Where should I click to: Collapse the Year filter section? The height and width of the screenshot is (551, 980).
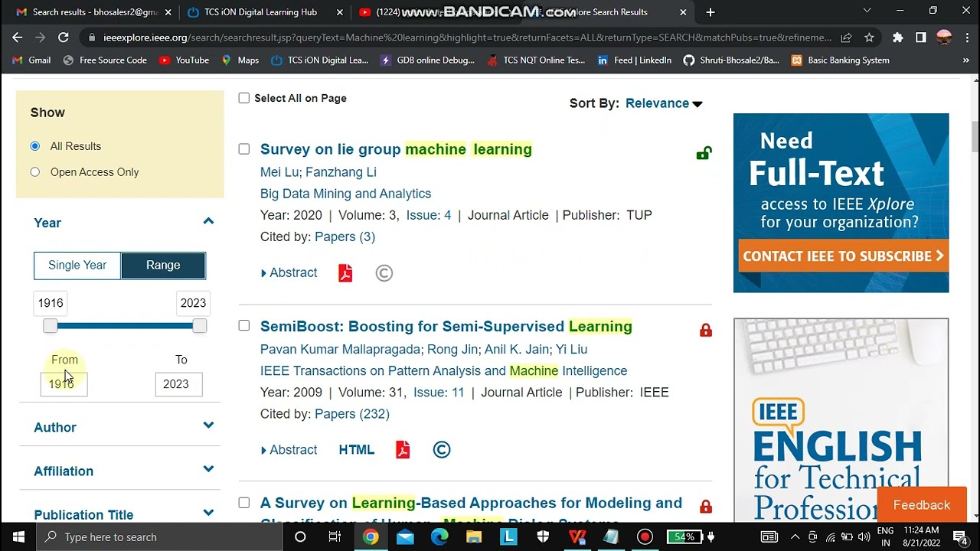pyautogui.click(x=208, y=222)
